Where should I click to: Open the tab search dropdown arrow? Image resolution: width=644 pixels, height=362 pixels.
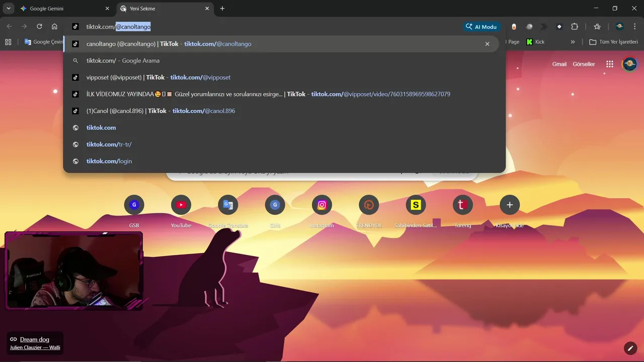pos(9,9)
